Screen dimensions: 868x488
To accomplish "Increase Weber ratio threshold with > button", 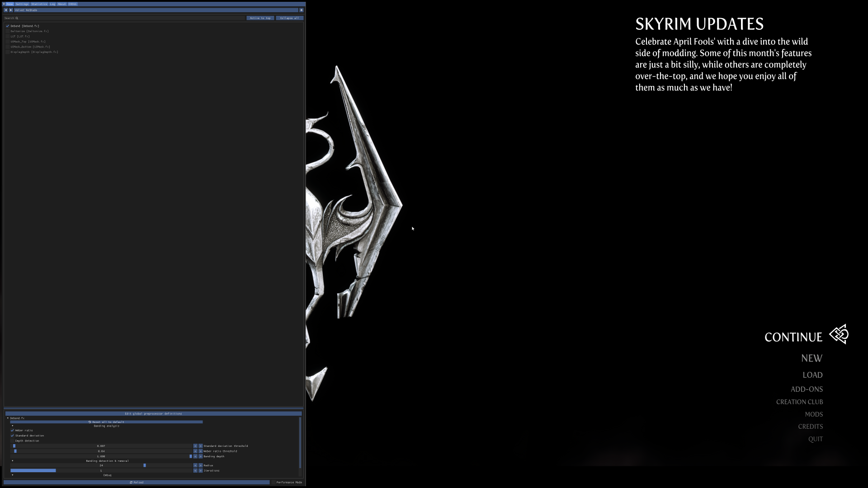I will [200, 451].
